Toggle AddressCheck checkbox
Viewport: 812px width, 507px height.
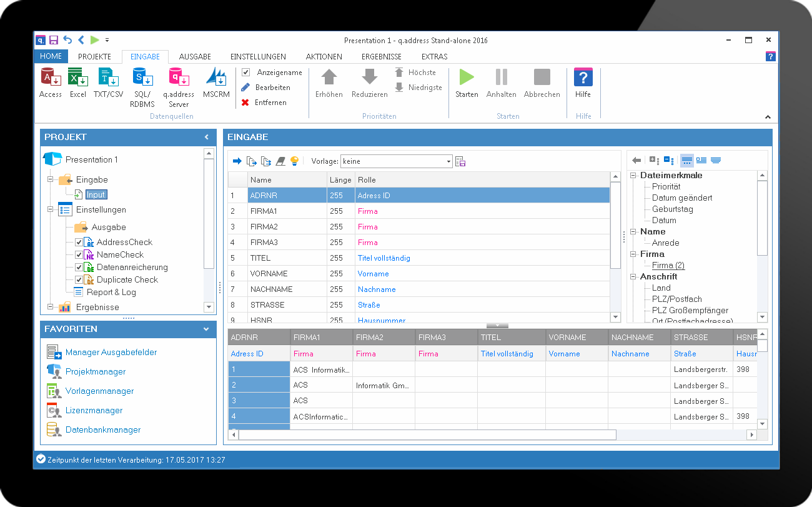pyautogui.click(x=79, y=242)
